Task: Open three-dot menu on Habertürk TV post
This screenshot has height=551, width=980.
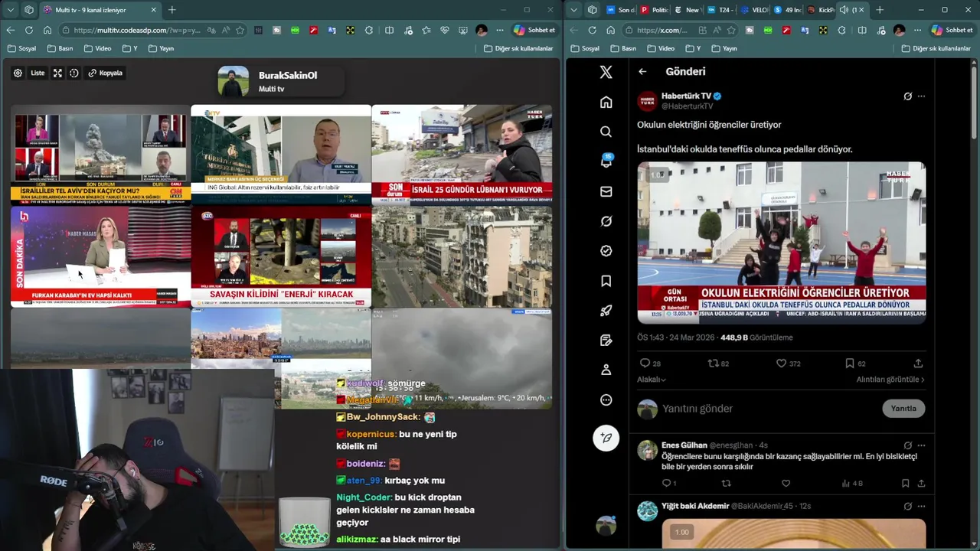Action: (x=921, y=96)
